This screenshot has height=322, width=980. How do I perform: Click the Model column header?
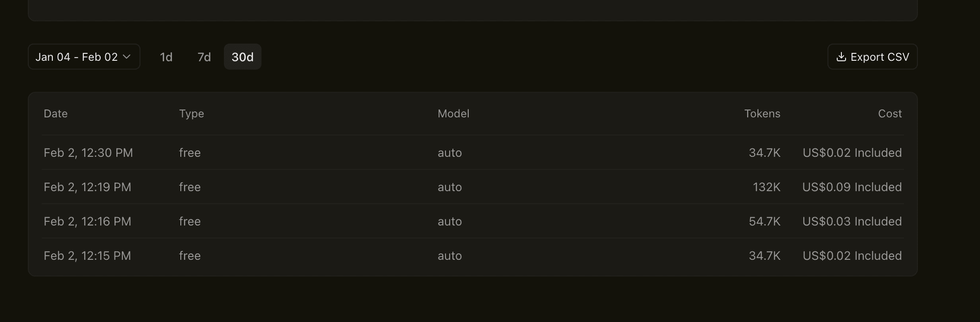pos(453,114)
